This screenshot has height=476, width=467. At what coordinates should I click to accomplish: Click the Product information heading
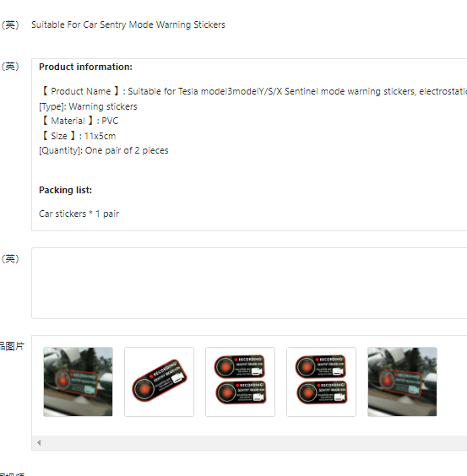click(x=85, y=67)
